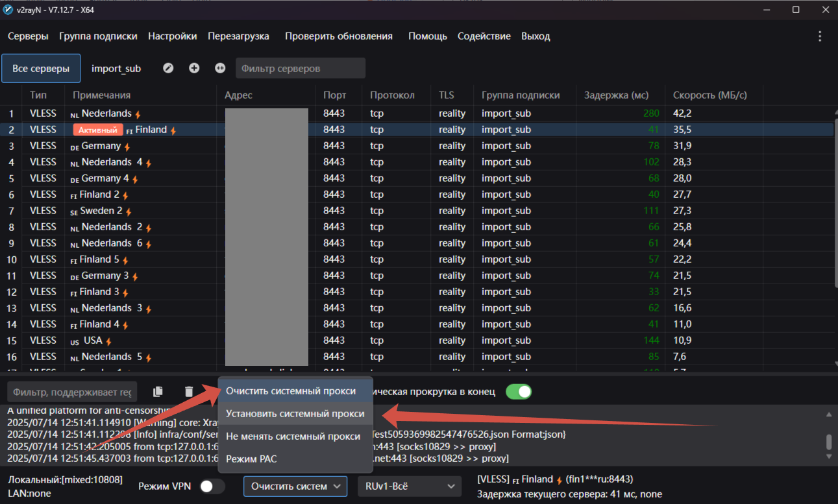Screen dimensions: 838x504
Task: Select the Nederlands 3 server row
Action: 417,308
